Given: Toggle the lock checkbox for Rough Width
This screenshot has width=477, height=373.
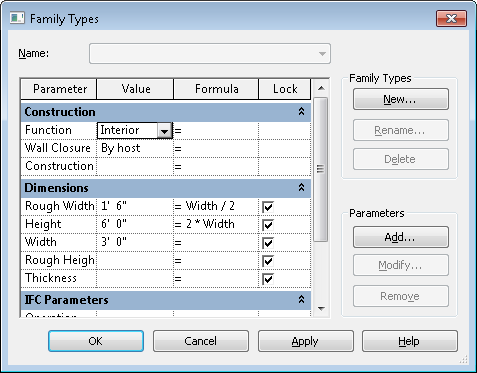Looking at the screenshot, I should (x=268, y=207).
